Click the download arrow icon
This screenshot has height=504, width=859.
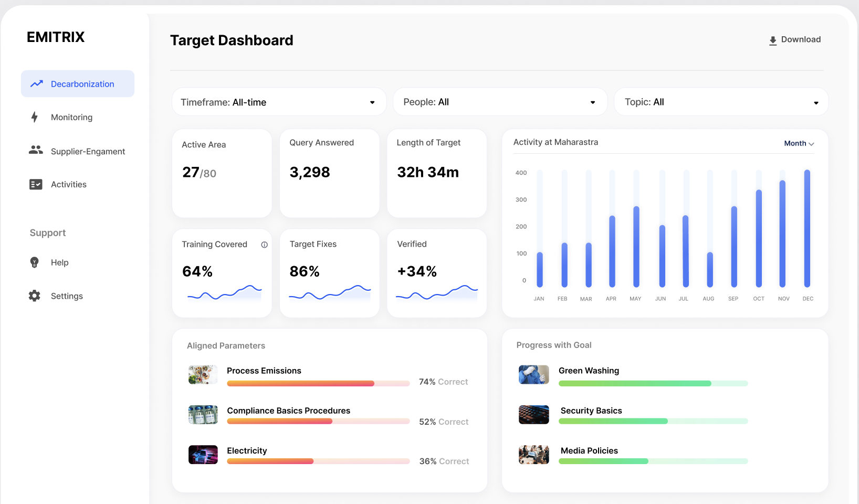click(772, 39)
